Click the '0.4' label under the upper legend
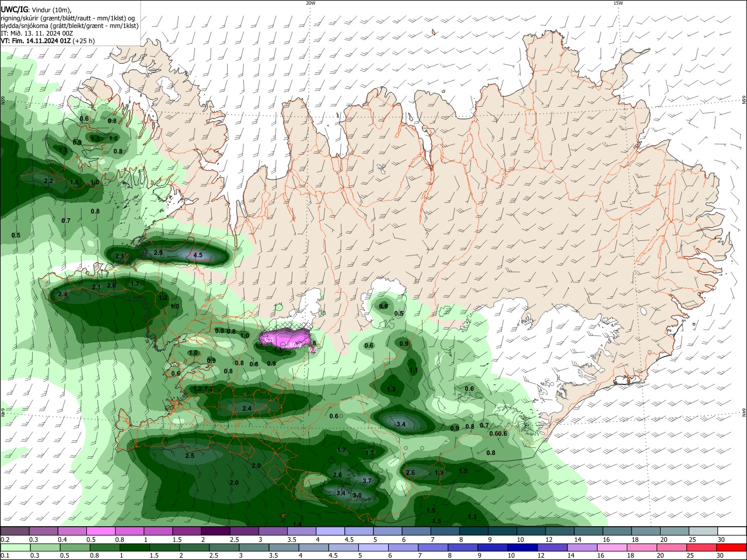This screenshot has height=560, width=747. coord(62,540)
